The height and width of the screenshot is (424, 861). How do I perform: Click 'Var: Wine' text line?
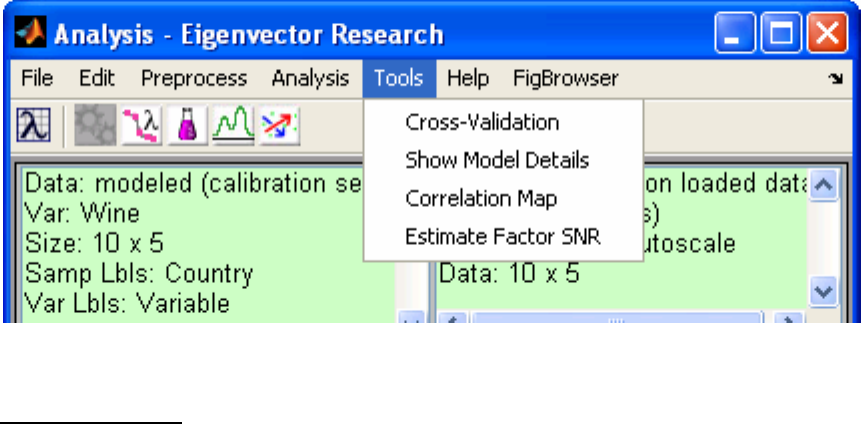(82, 213)
